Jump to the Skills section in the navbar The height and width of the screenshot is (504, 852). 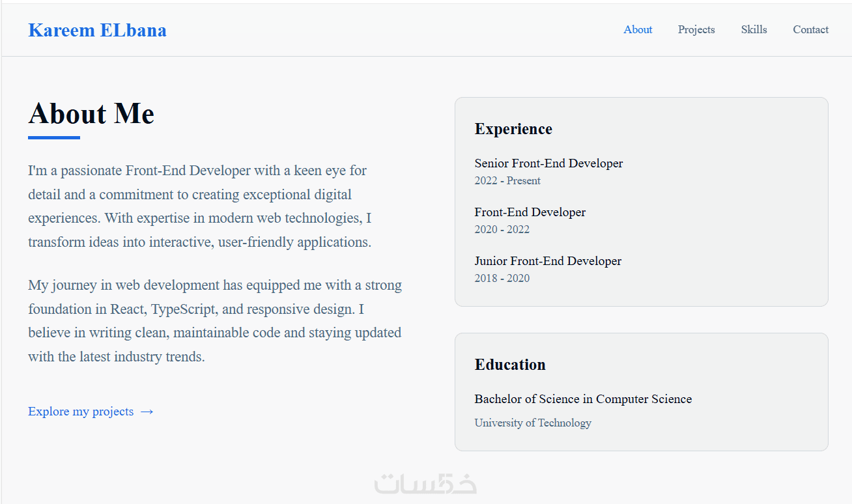[x=754, y=29]
